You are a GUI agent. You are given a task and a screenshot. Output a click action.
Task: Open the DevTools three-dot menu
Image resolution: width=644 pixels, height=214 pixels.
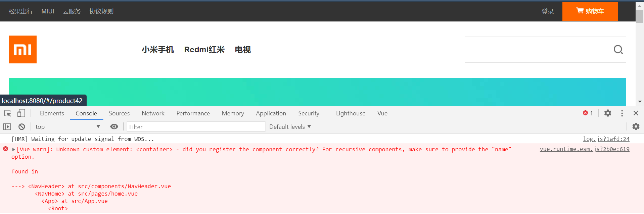click(622, 113)
